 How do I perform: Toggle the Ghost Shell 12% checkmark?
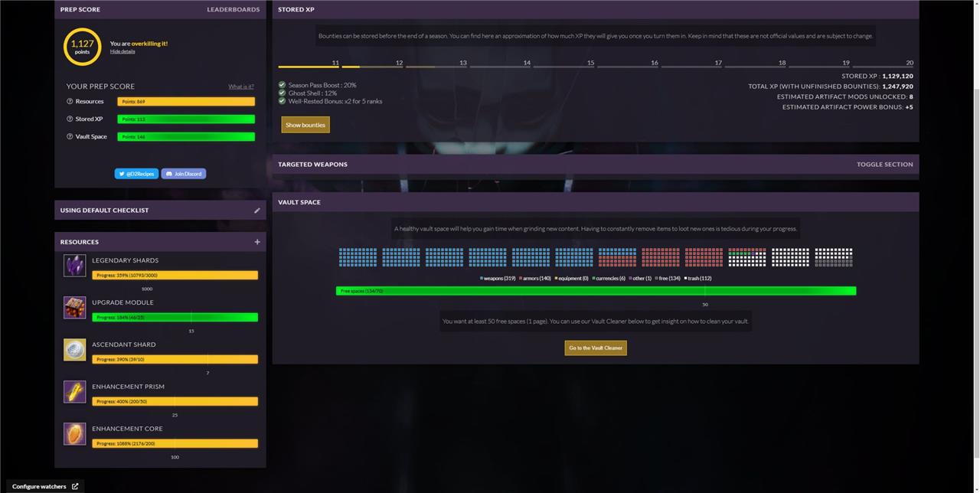tap(282, 93)
